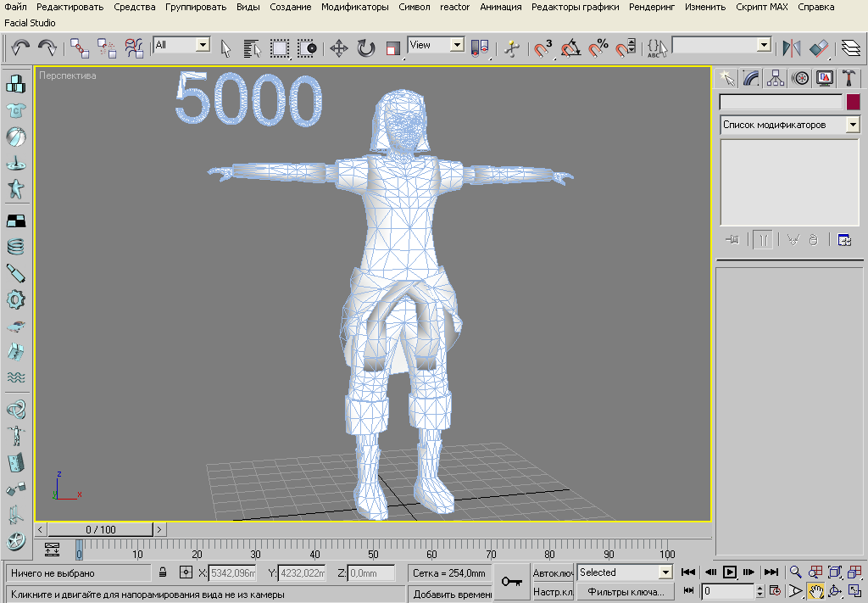Screen dimensions: 868x603
Task: Select the Move tool with four arrows
Action: click(x=338, y=47)
